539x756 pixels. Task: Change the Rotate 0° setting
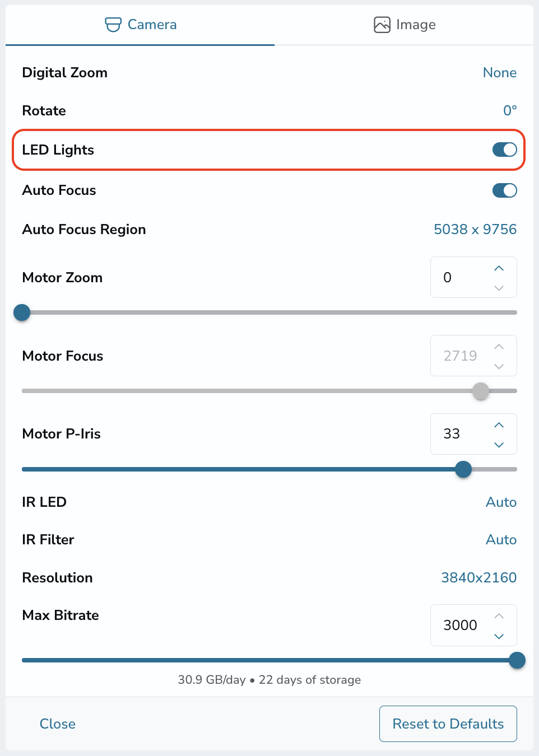click(510, 110)
